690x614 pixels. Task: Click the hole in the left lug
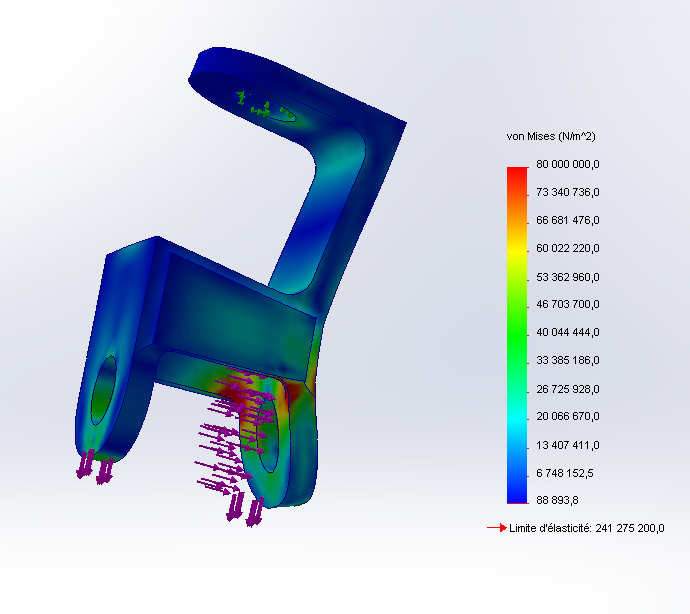(x=104, y=390)
